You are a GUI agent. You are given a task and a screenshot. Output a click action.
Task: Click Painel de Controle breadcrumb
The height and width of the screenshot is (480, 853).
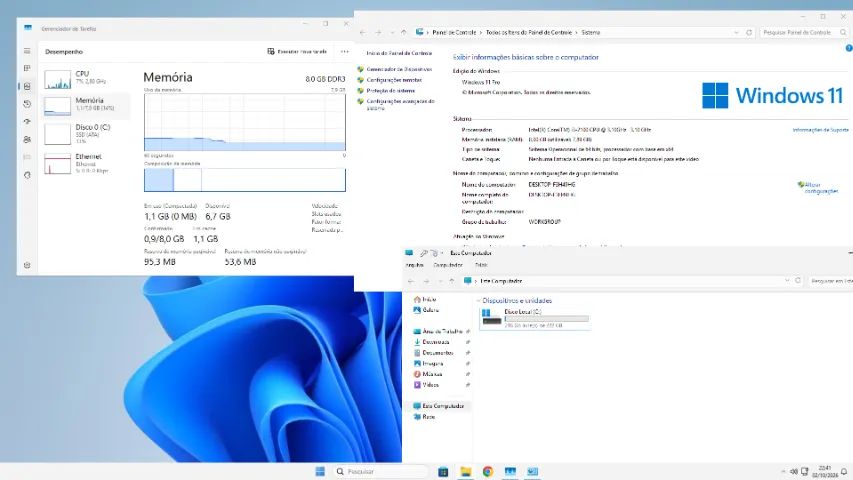(x=454, y=33)
